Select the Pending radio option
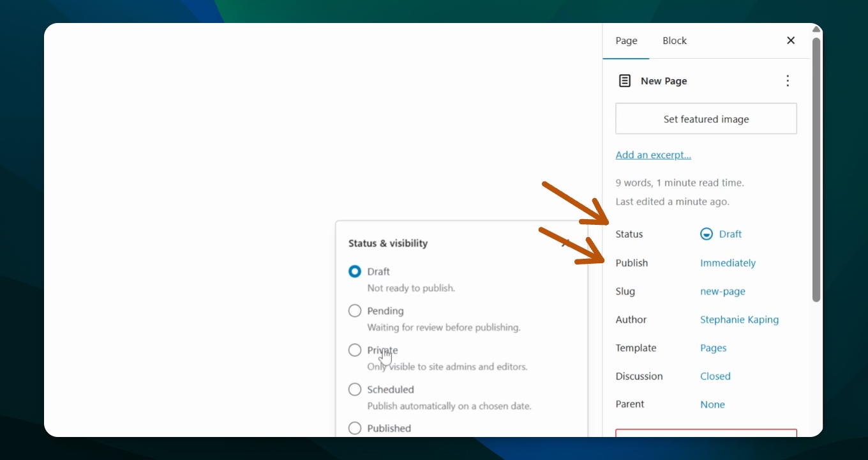The image size is (868, 460). pyautogui.click(x=355, y=310)
